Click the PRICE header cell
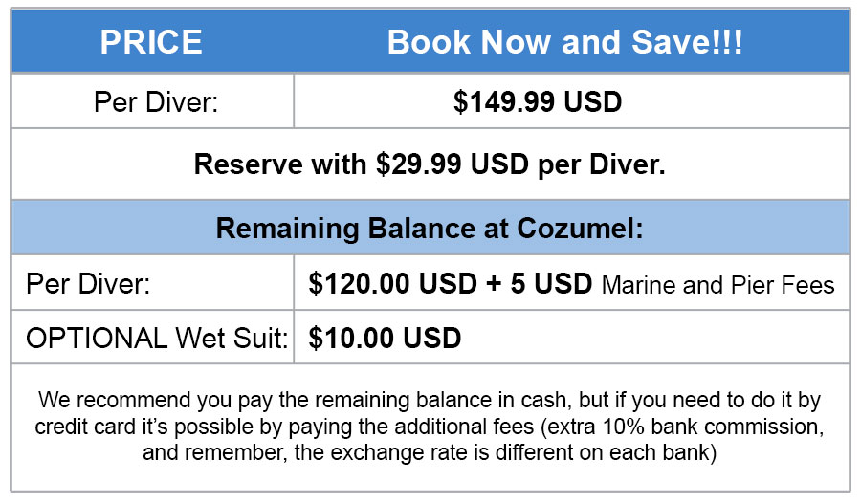 (151, 41)
